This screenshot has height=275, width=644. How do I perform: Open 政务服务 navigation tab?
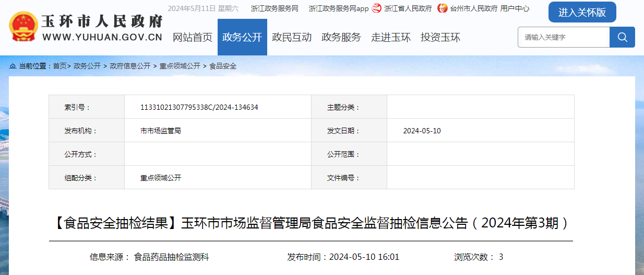click(x=341, y=37)
